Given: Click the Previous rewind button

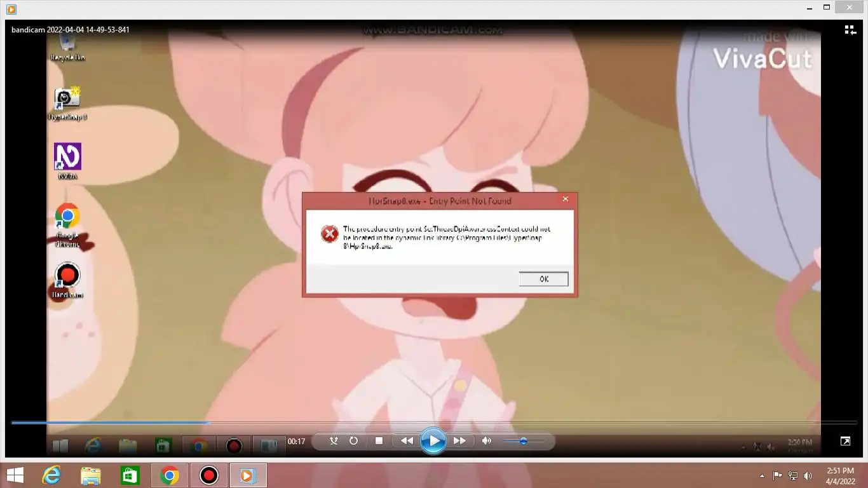Looking at the screenshot, I should [x=407, y=440].
